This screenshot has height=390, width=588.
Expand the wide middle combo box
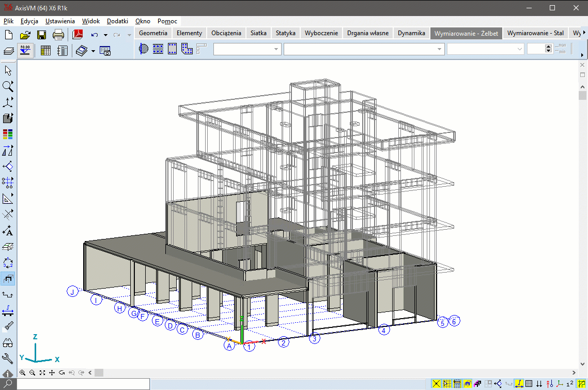point(439,49)
